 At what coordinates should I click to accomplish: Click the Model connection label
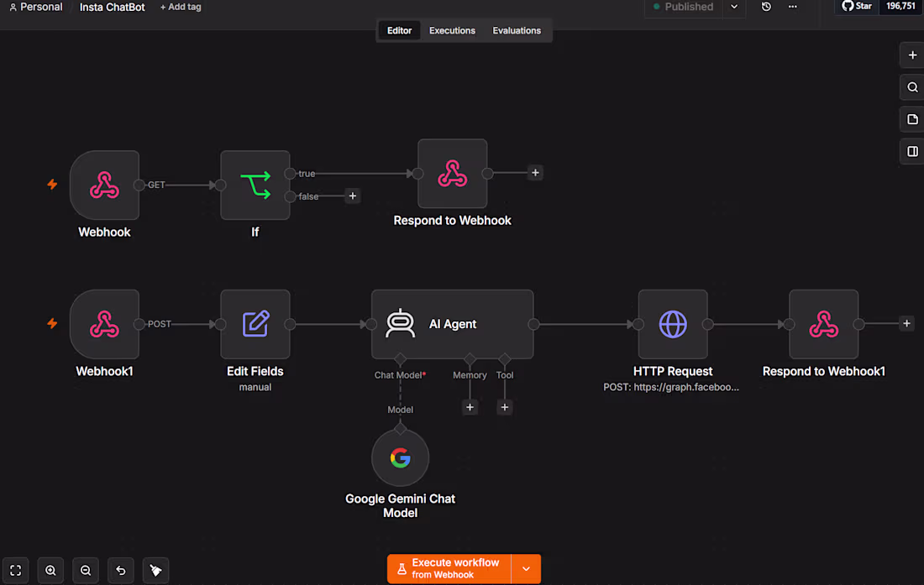(x=400, y=410)
